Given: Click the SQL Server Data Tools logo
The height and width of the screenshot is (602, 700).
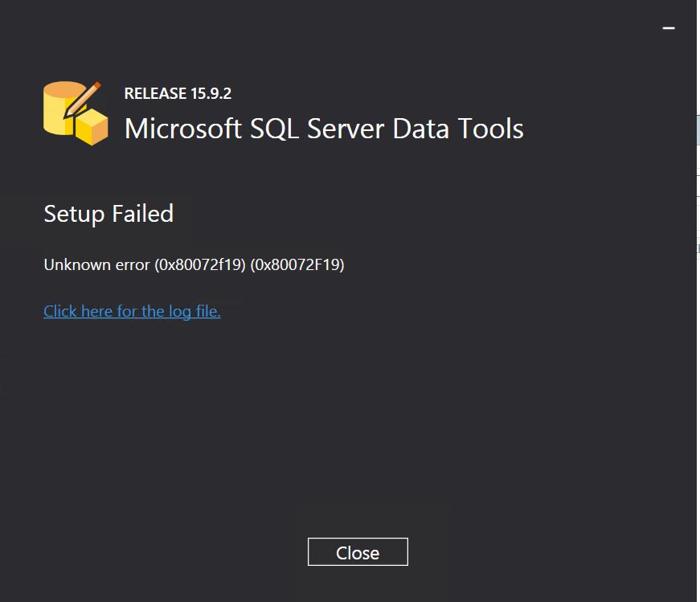Looking at the screenshot, I should [75, 113].
